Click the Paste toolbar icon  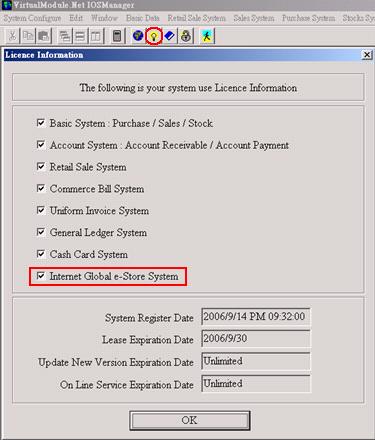point(44,36)
